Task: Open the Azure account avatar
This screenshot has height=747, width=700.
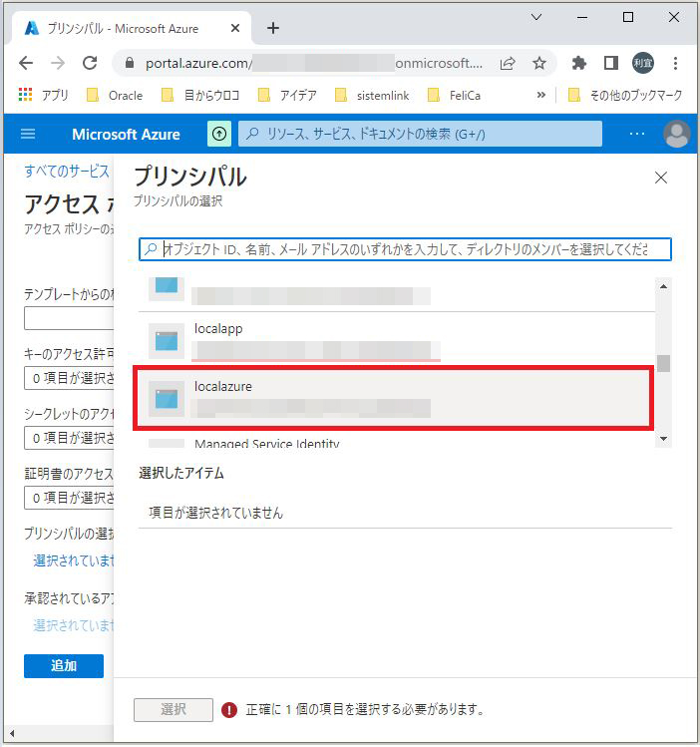Action: 677,134
